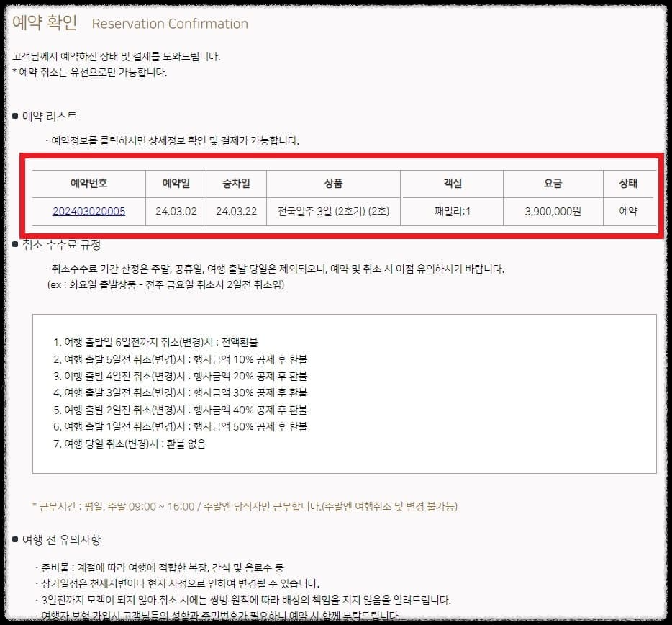
Task: Click the 상품 column header
Action: [x=332, y=182]
